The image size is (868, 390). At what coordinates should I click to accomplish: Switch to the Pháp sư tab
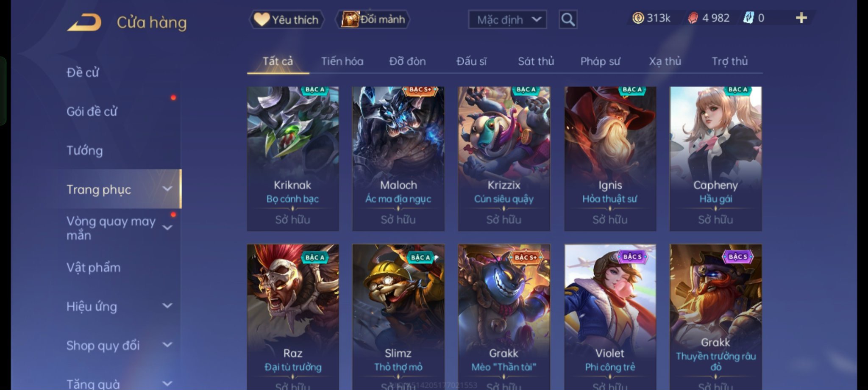point(600,61)
